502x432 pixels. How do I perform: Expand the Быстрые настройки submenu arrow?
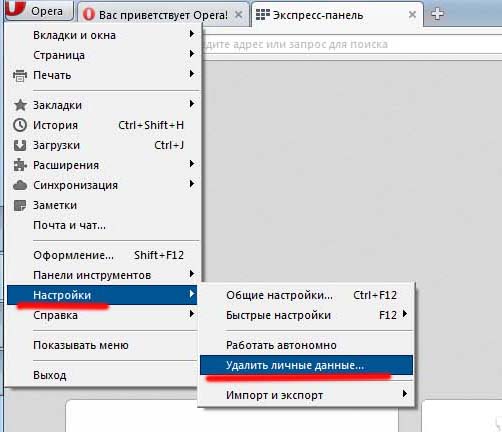(x=405, y=314)
